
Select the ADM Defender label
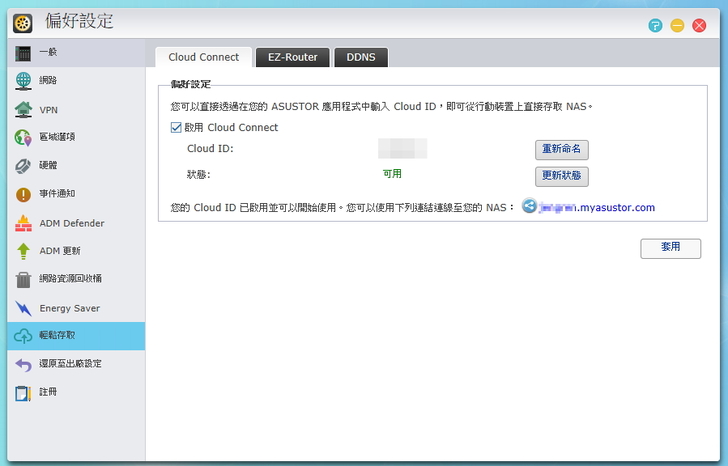point(72,223)
